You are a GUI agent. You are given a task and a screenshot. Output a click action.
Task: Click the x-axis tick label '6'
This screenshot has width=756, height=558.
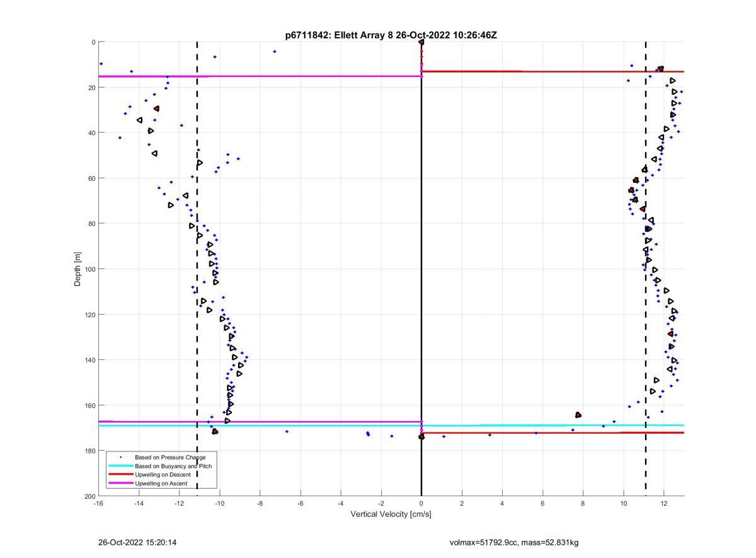pyautogui.click(x=542, y=503)
